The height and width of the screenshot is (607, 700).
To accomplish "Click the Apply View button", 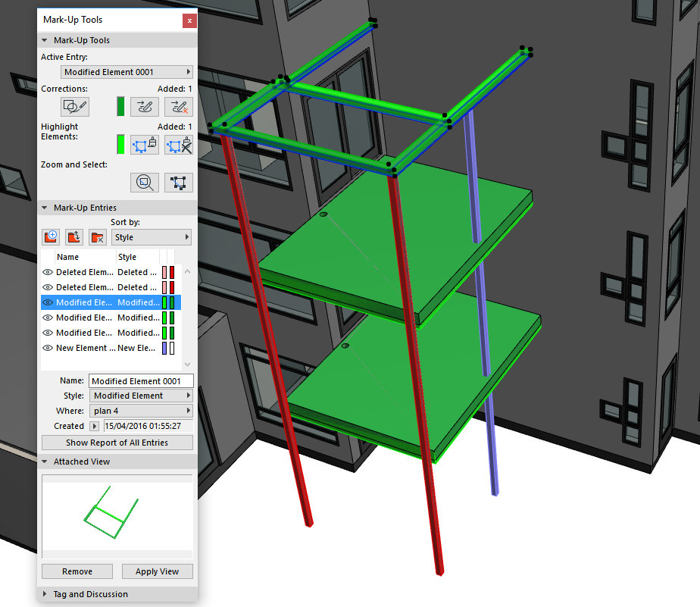I will tap(157, 571).
